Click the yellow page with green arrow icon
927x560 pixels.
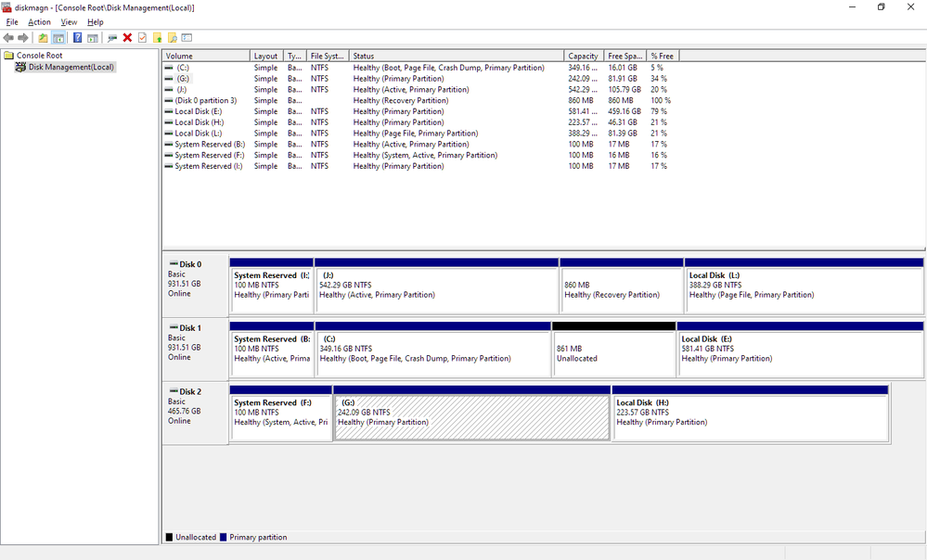(x=157, y=38)
